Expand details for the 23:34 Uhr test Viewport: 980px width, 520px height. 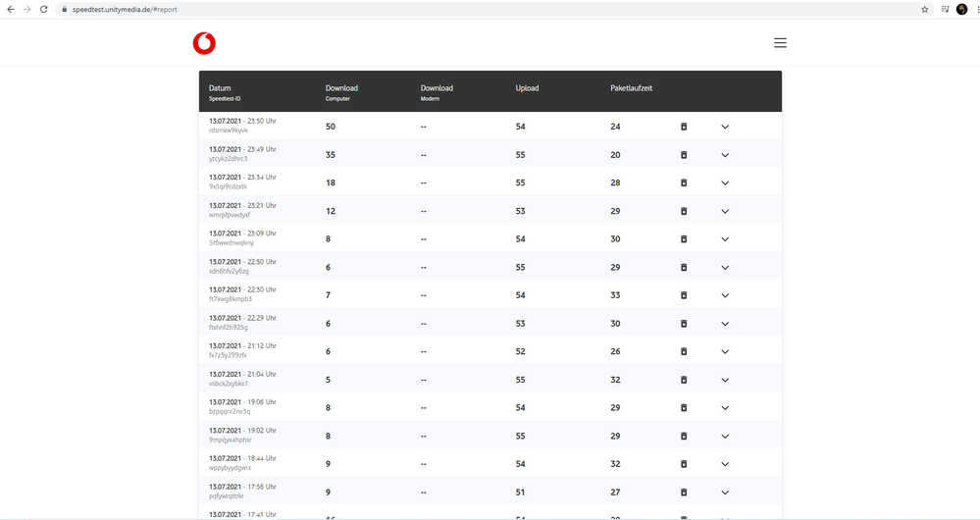pyautogui.click(x=725, y=183)
